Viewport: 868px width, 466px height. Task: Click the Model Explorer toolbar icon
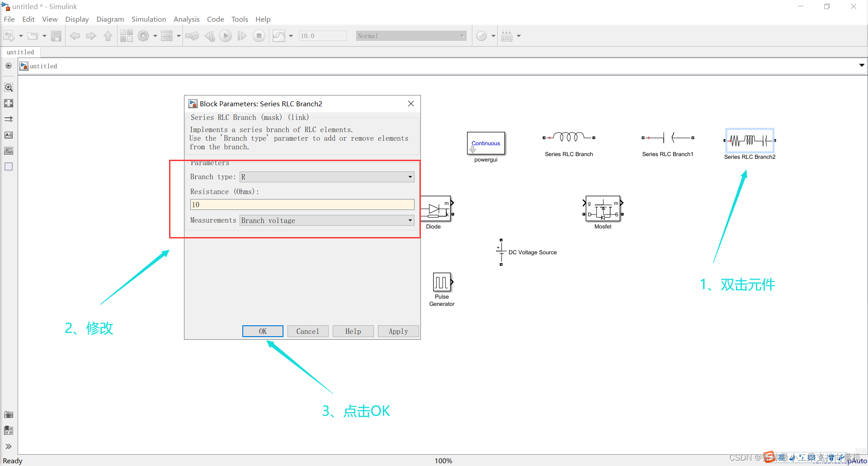(167, 36)
